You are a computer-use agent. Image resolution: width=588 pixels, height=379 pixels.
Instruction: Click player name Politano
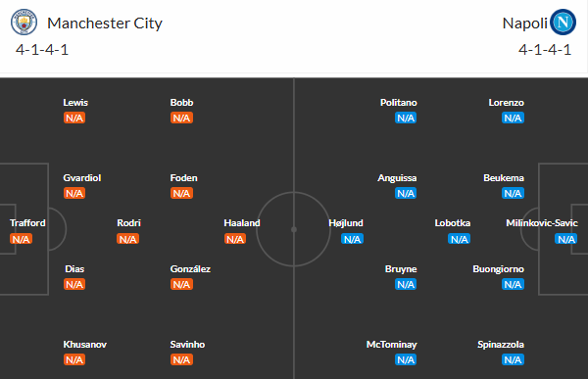[399, 103]
